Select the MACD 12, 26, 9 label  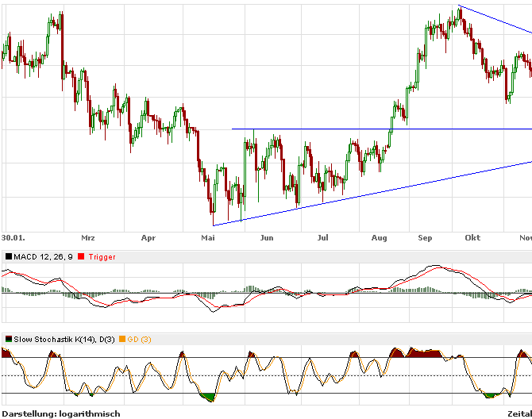point(44,256)
